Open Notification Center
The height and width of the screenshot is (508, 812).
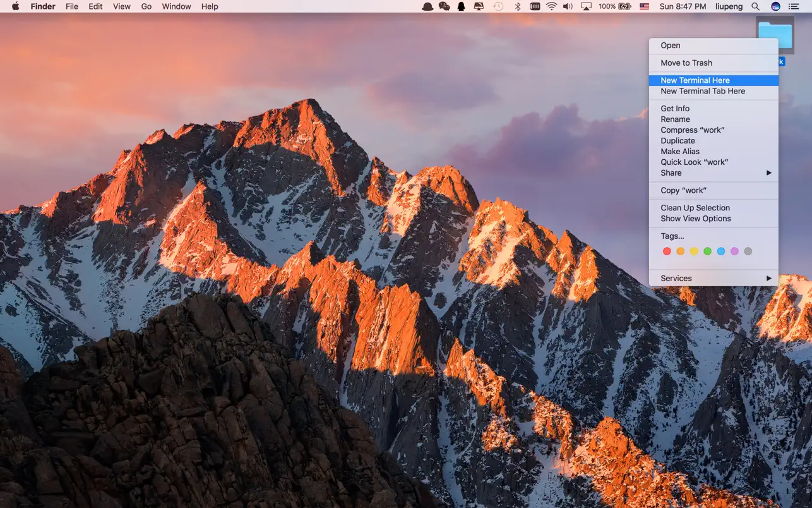click(794, 6)
